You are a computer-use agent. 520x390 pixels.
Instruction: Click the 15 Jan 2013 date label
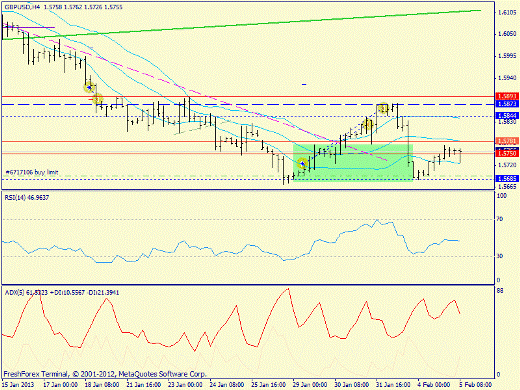(18, 385)
